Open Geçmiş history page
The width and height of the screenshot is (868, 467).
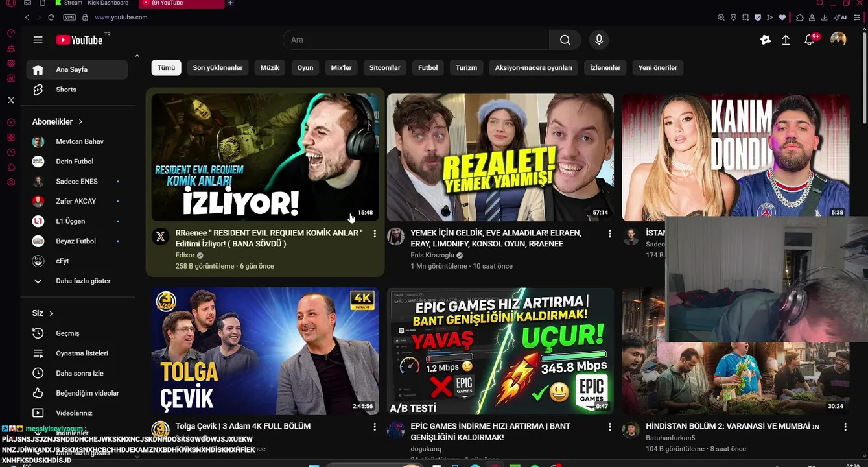click(77, 333)
